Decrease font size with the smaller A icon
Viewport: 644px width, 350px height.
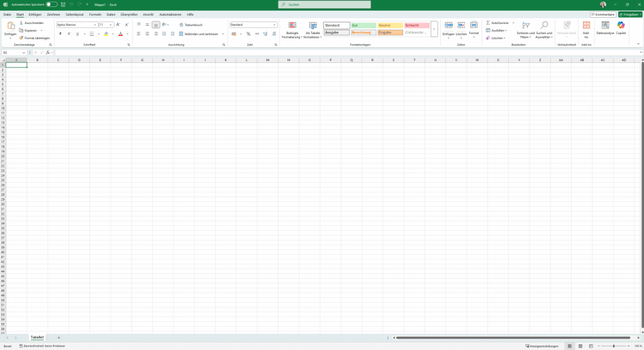coord(126,25)
